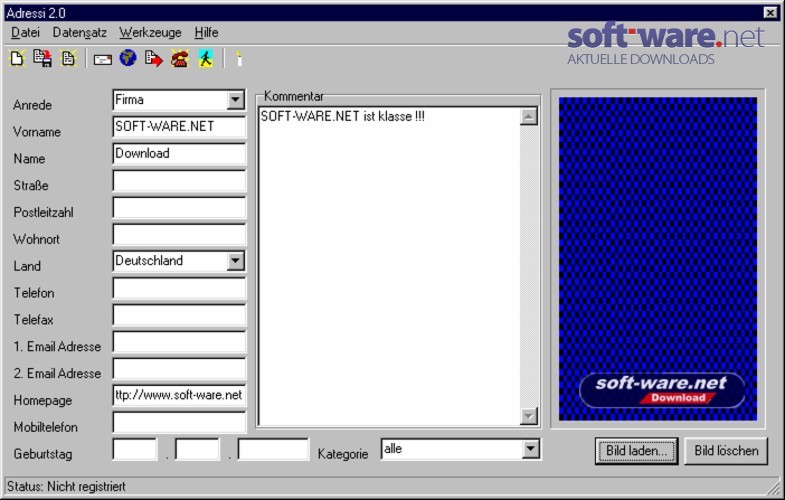The height and width of the screenshot is (500, 785).
Task: Click the empty Straße input field
Action: (x=179, y=181)
